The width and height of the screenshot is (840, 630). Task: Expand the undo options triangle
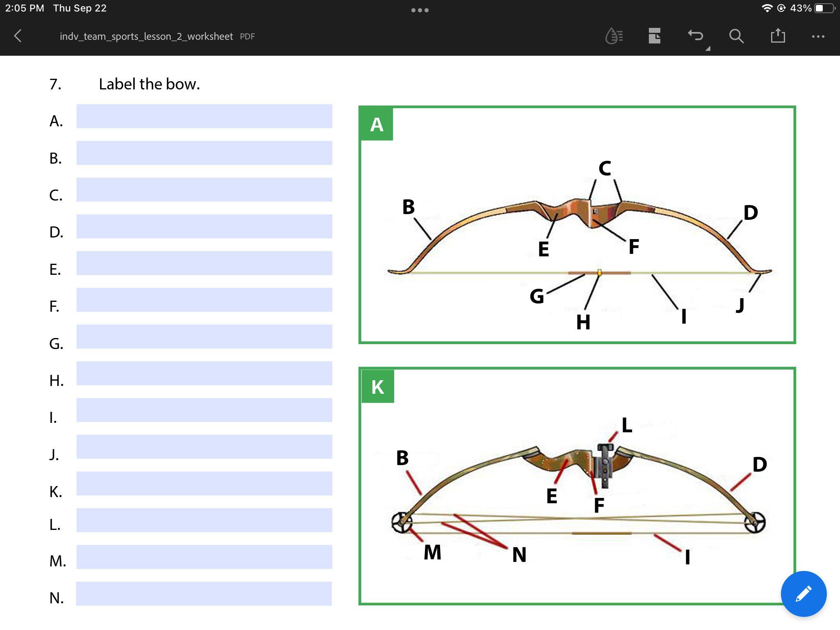pos(708,48)
